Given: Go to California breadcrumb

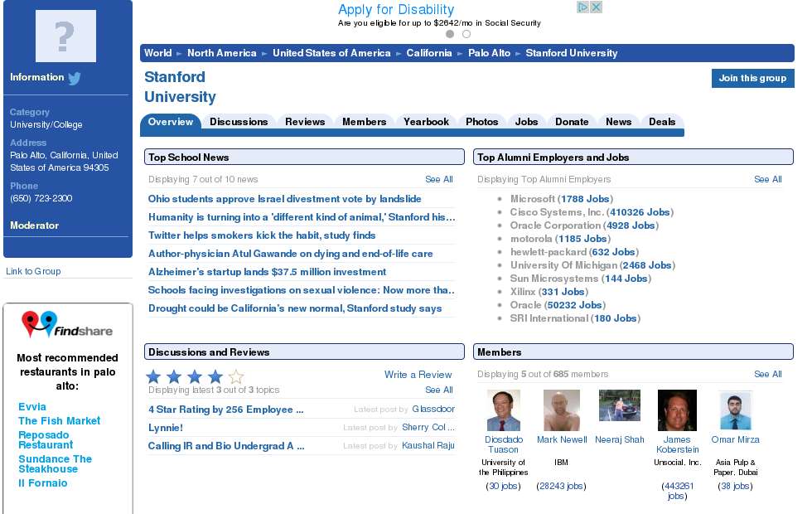Looking at the screenshot, I should coord(429,53).
